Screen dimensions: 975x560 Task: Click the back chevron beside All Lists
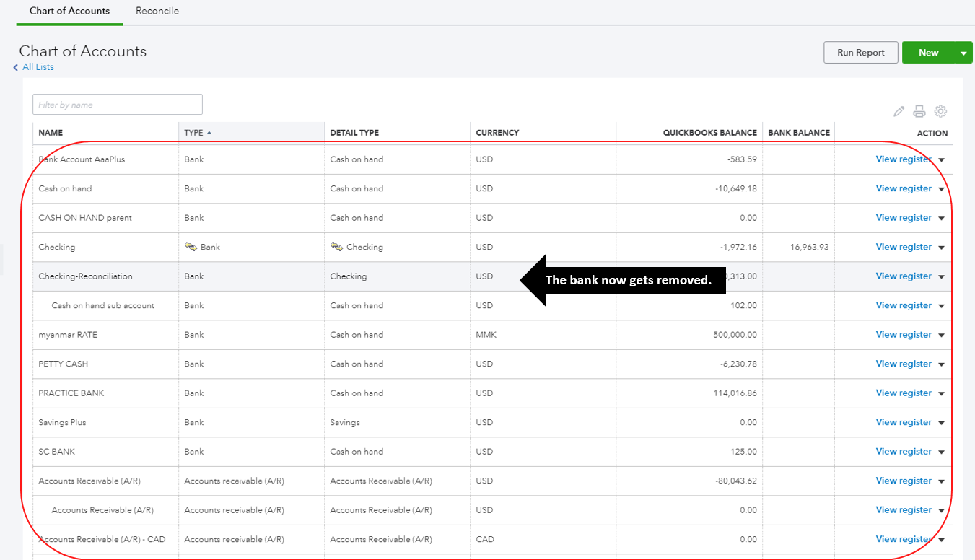click(x=15, y=66)
